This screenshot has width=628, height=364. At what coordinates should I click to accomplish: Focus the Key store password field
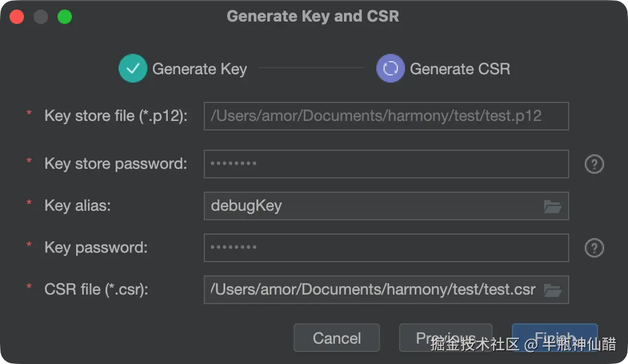pos(386,164)
